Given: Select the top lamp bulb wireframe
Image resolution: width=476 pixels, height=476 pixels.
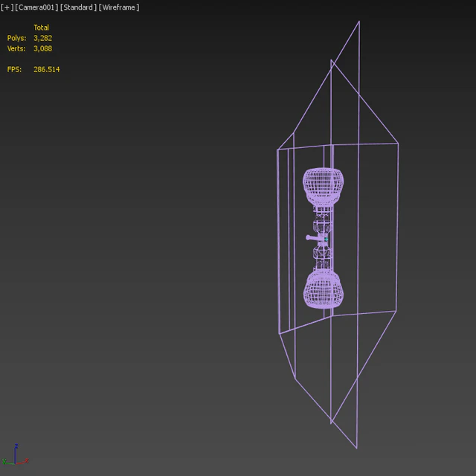Looking at the screenshot, I should coord(324,187).
